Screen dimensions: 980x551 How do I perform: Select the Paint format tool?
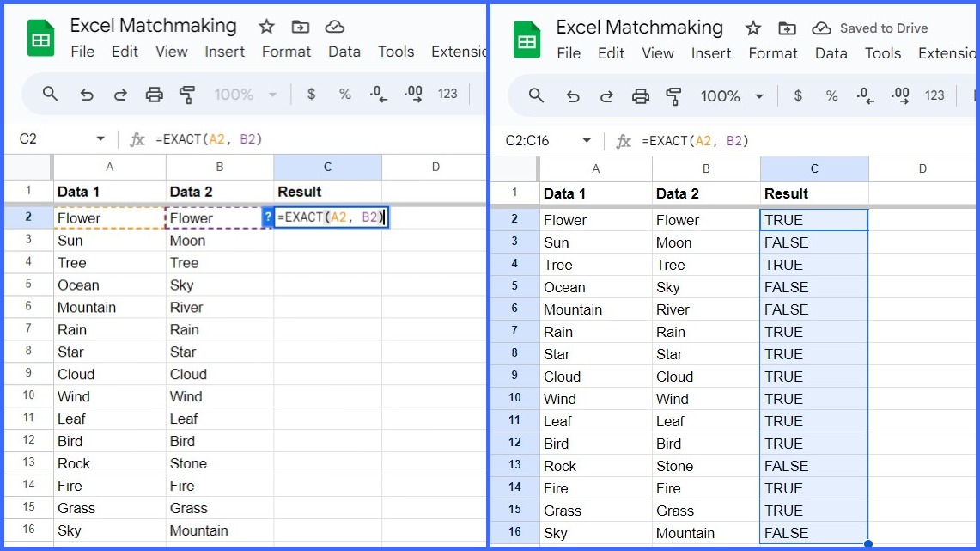pos(188,94)
